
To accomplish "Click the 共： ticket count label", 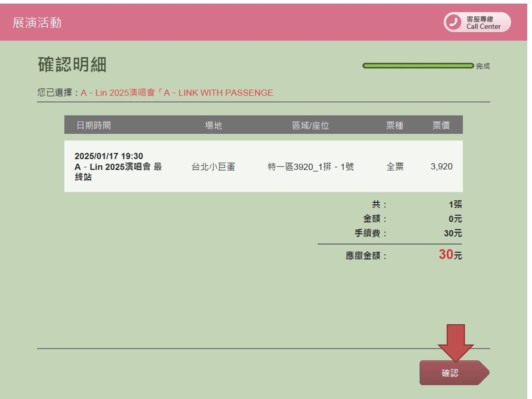I will click(379, 204).
